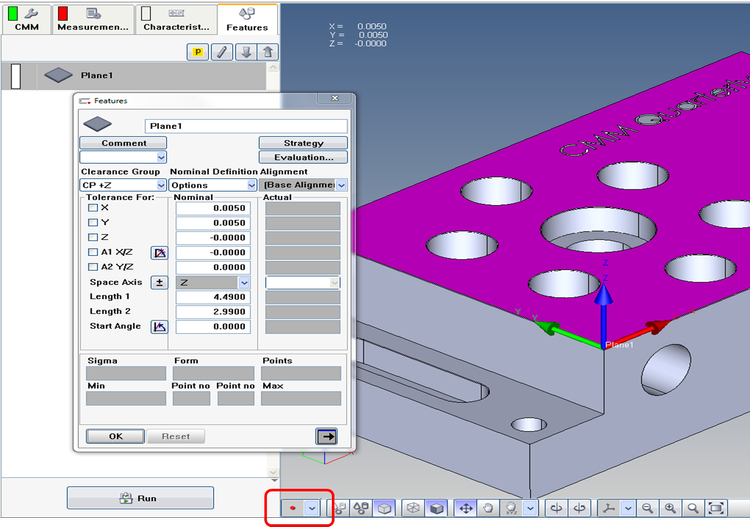Click the A1 X/Z angle projection icon
Screen dimensions: 750x527
click(x=159, y=253)
